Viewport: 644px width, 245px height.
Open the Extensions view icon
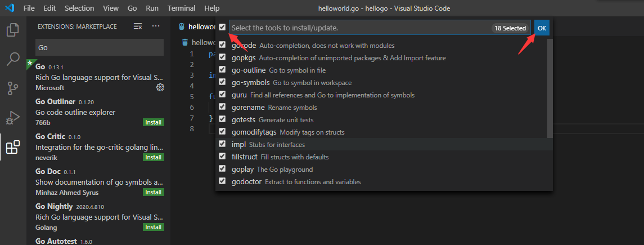pos(13,147)
